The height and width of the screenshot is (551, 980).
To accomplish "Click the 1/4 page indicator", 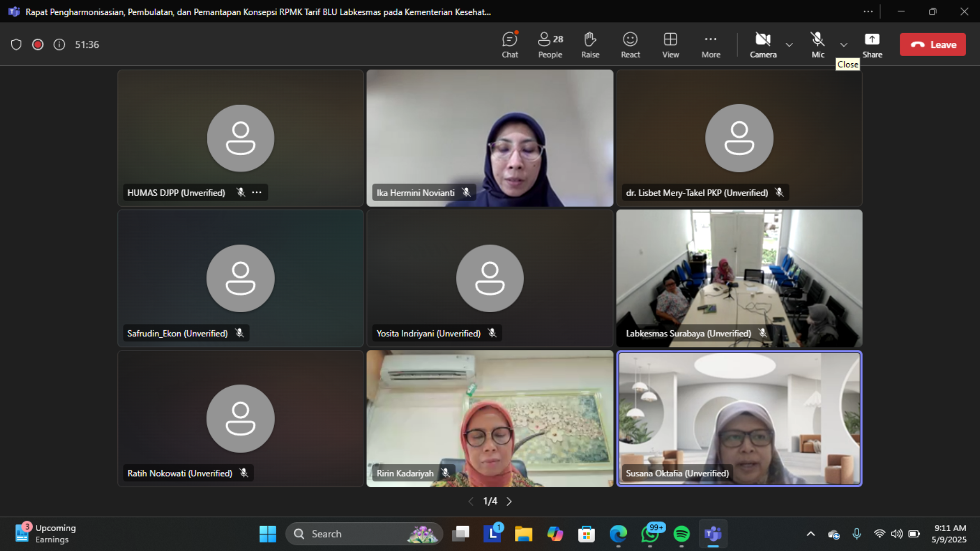I will [x=490, y=502].
